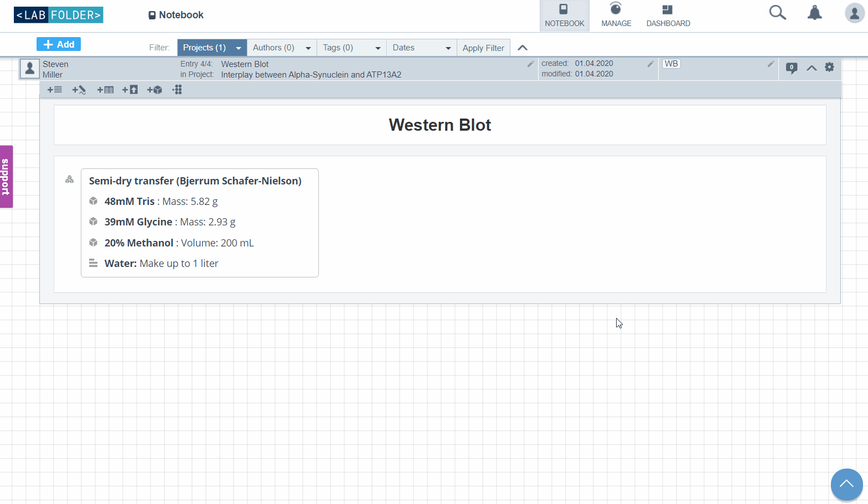Add a text element to the entry
The height and width of the screenshot is (504, 868).
(x=54, y=90)
